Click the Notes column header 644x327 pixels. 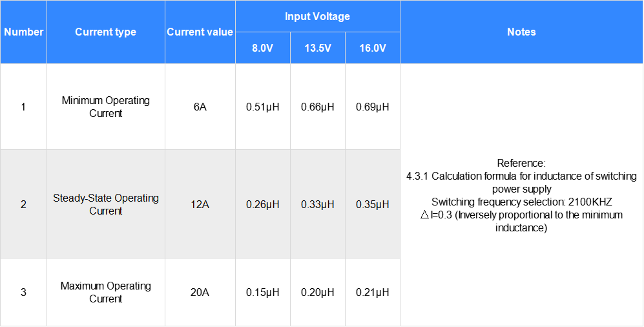pyautogui.click(x=521, y=32)
